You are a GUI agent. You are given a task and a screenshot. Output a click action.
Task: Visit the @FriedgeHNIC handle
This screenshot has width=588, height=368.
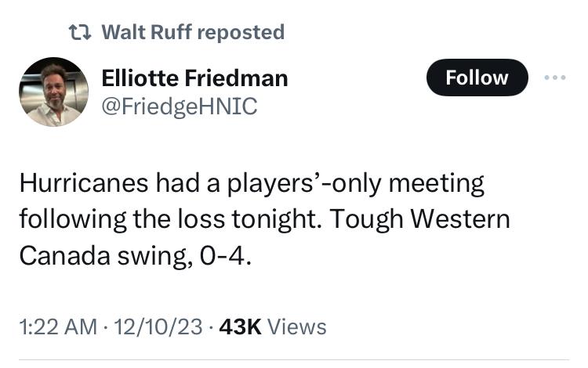180,106
